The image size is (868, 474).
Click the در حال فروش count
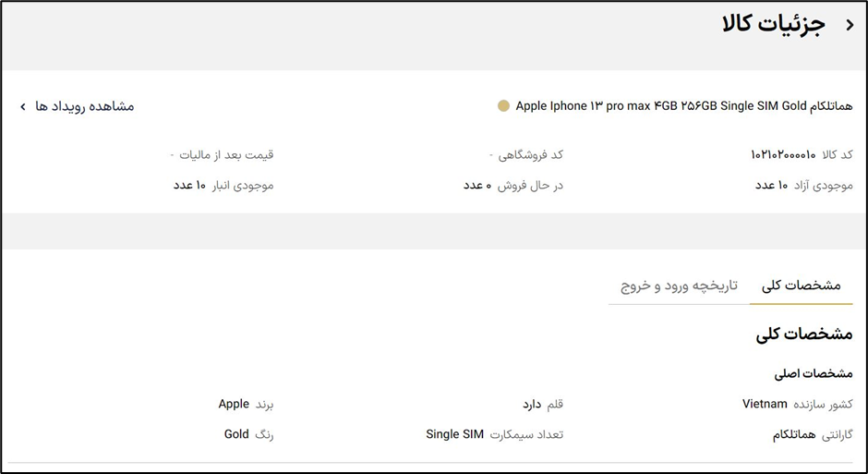476,186
